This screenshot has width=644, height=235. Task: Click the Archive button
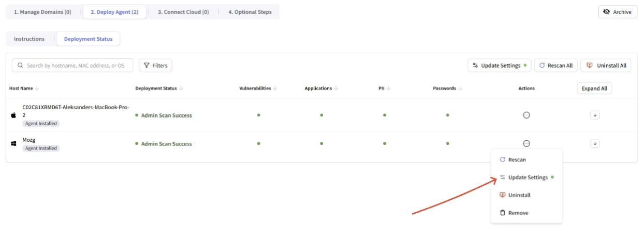[x=618, y=12]
